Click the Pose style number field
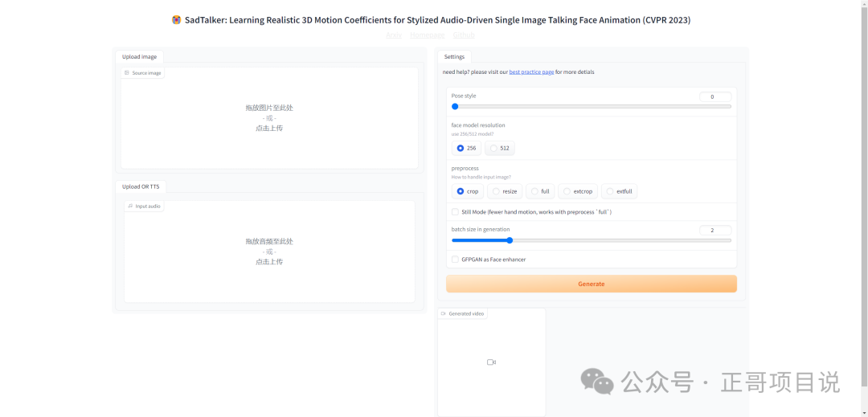 [714, 97]
